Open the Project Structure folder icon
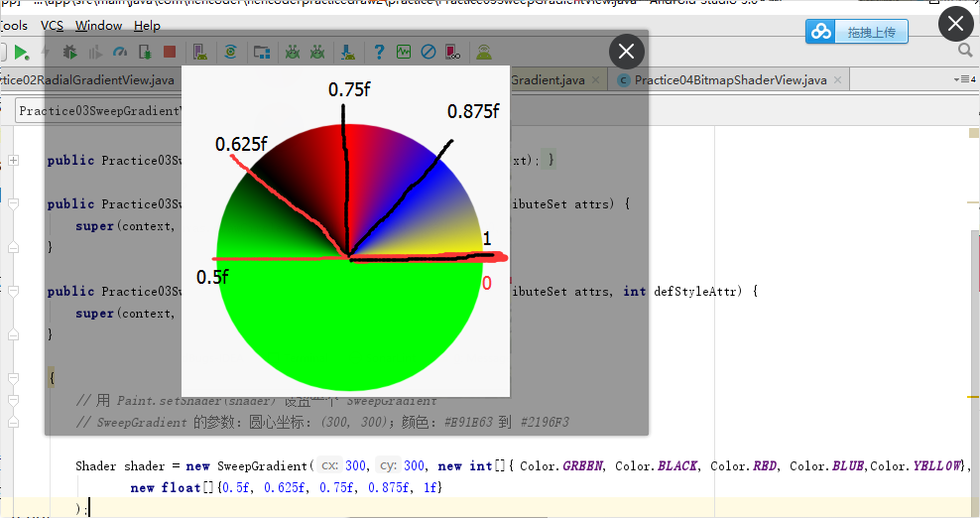Image resolution: width=980 pixels, height=518 pixels. coord(262,53)
